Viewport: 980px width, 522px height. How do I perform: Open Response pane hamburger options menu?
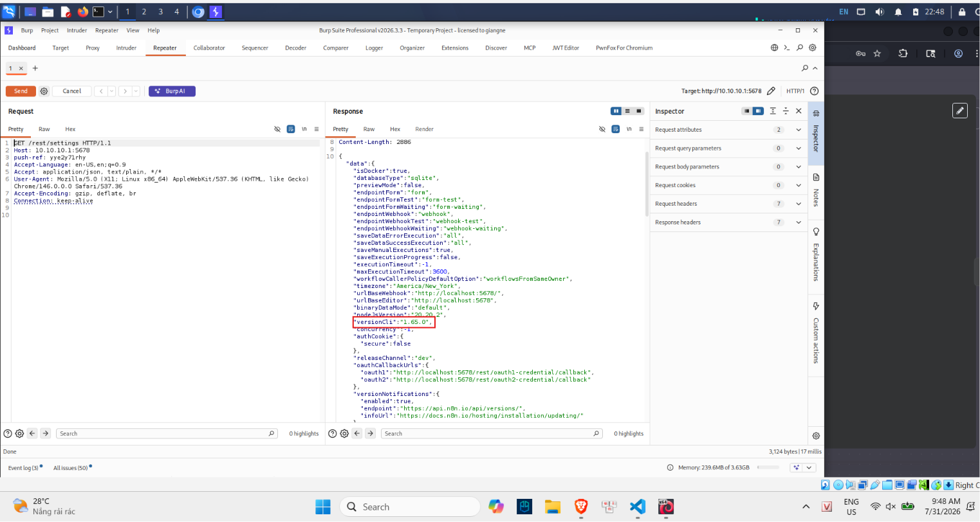pyautogui.click(x=642, y=129)
